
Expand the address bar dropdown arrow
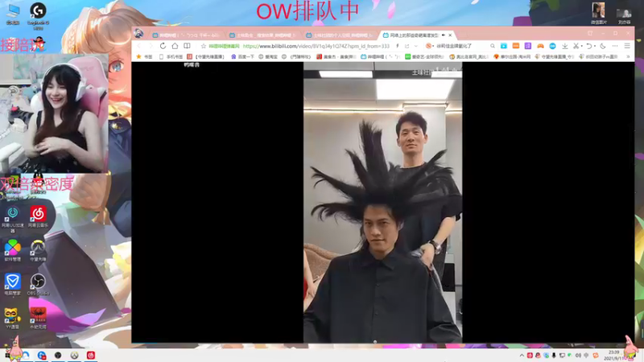tap(415, 46)
